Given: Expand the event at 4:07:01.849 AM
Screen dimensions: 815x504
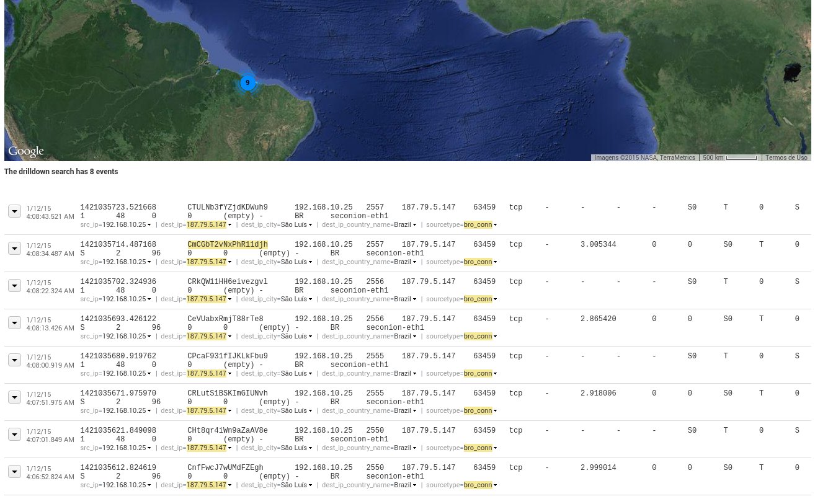Looking at the screenshot, I should coord(14,435).
